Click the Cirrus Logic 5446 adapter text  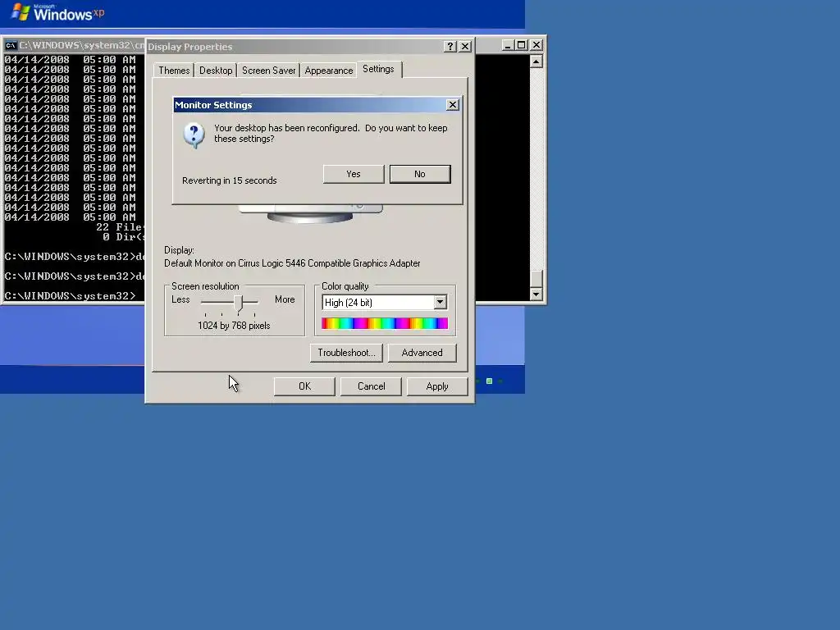click(x=293, y=263)
